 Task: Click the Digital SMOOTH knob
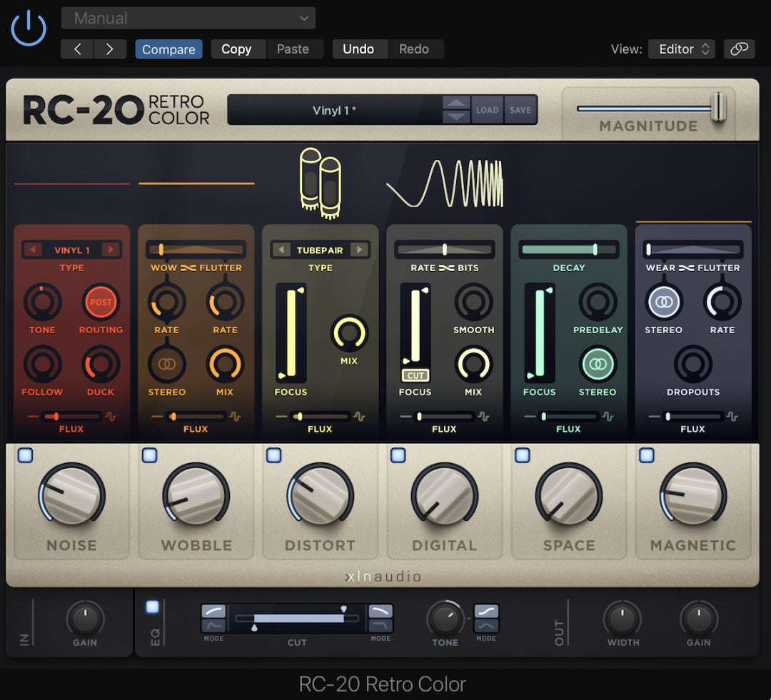pyautogui.click(x=473, y=302)
